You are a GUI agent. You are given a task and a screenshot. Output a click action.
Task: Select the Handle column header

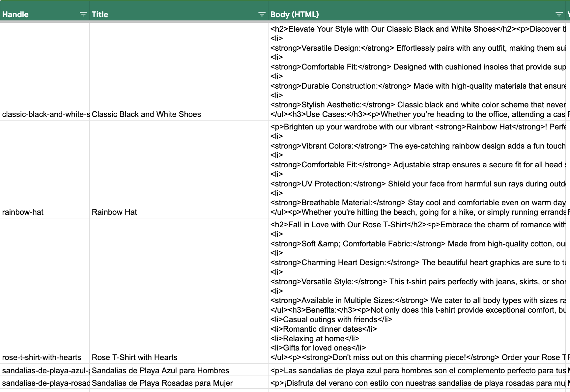[45, 11]
